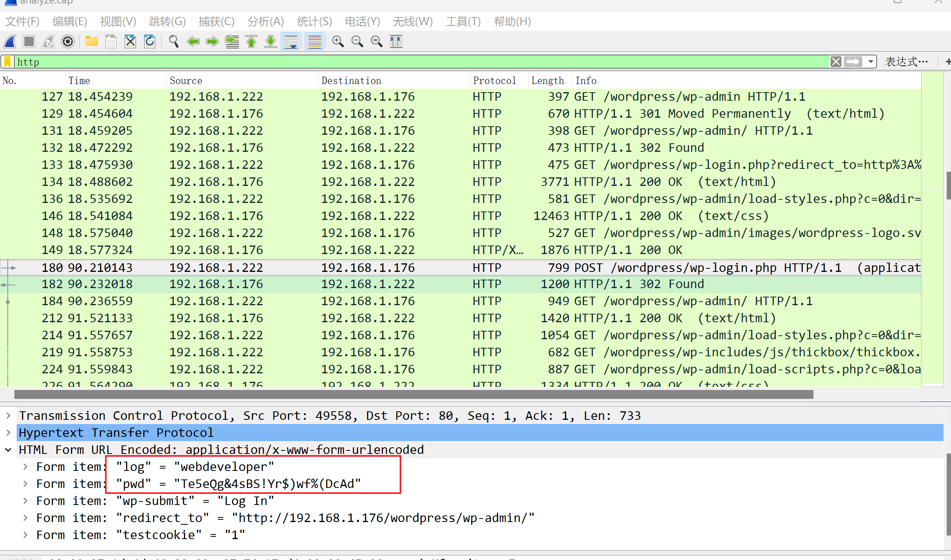Image resolution: width=951 pixels, height=560 pixels.
Task: Expand the "wp-submit" form item
Action: [x=25, y=501]
